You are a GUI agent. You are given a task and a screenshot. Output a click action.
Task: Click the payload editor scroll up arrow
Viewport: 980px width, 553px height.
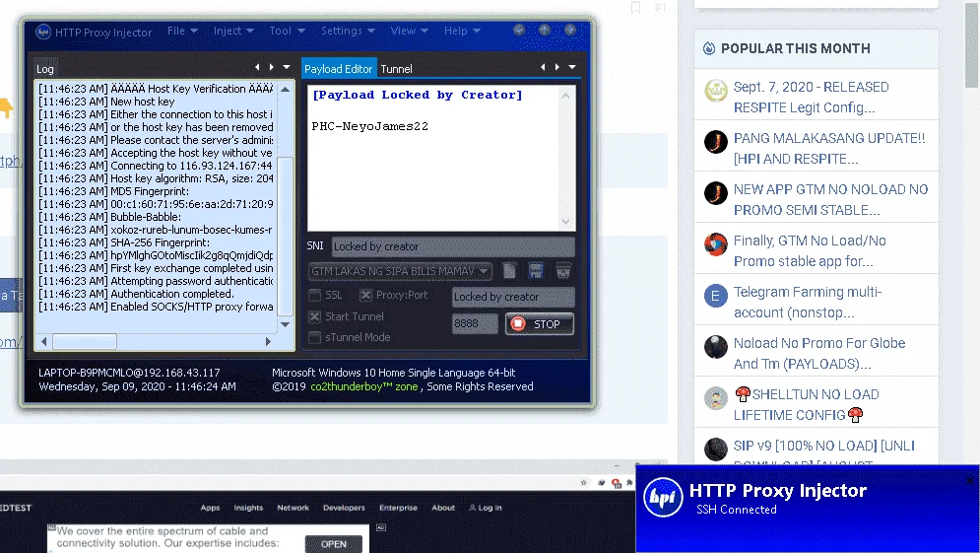coord(565,96)
